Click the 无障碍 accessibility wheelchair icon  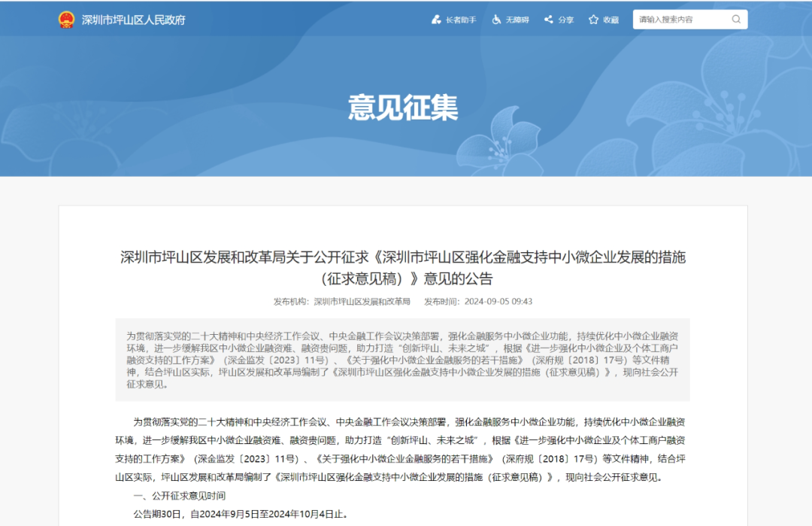(496, 20)
